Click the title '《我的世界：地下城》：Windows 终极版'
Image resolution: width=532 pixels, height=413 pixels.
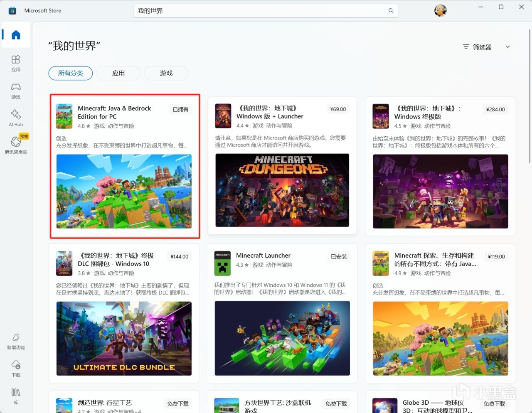click(428, 112)
